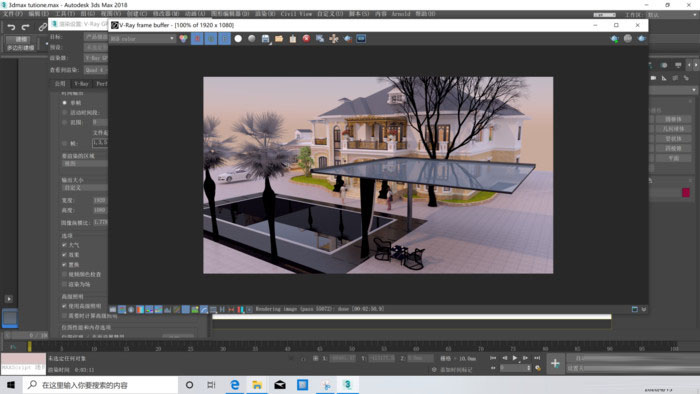Open 文件(F) menu
Screen dimensions: 700x394
13,14
